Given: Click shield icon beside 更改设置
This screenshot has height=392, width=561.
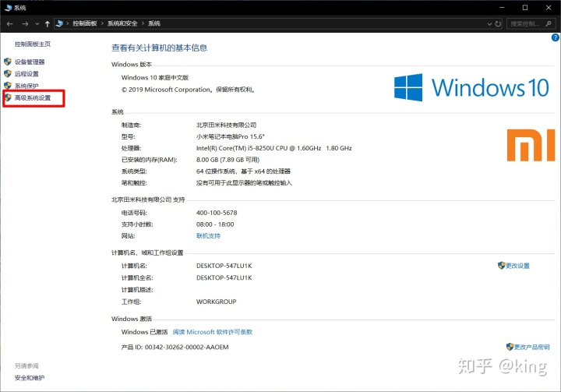Looking at the screenshot, I should [x=501, y=265].
